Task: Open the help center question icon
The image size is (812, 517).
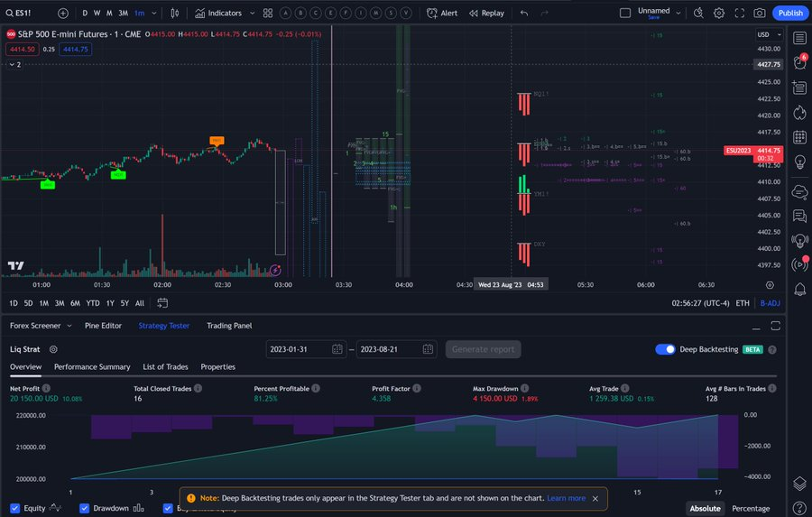Action: [799, 508]
